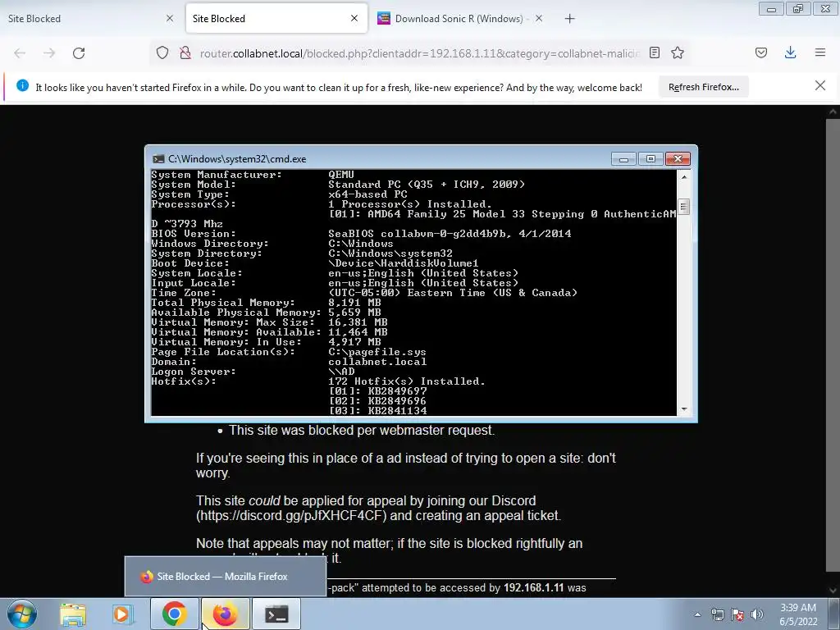Viewport: 840px width, 630px height.
Task: Click 'This site was blocked per webmaster request'
Action: [362, 430]
